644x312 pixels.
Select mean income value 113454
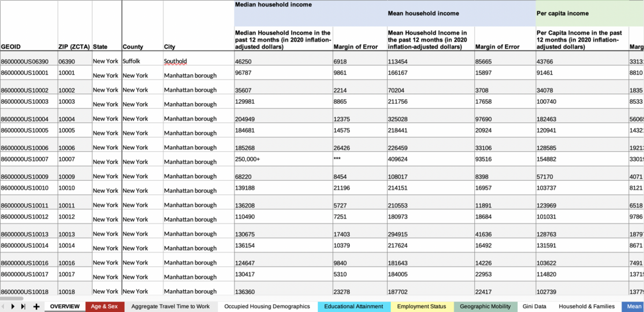(431, 58)
